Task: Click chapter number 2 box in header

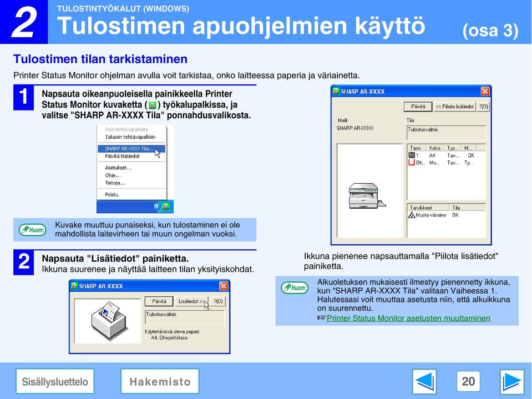Action: [x=24, y=22]
